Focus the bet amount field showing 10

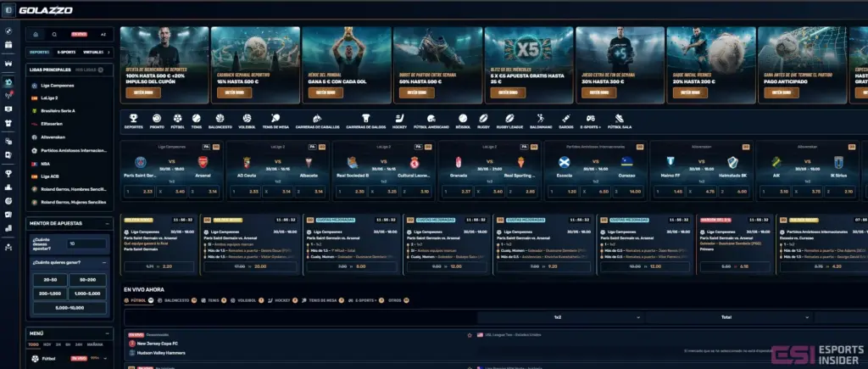tap(86, 243)
